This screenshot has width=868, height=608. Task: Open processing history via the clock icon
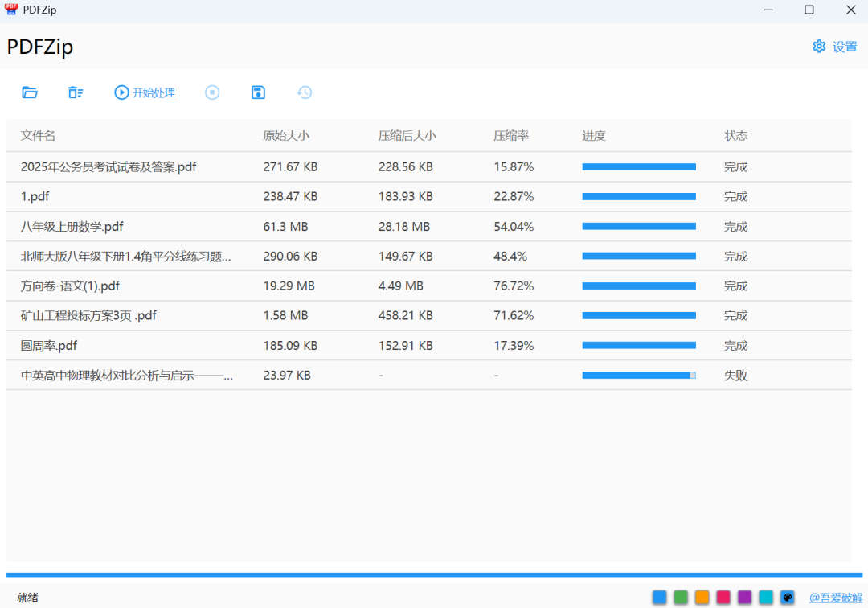click(x=304, y=92)
